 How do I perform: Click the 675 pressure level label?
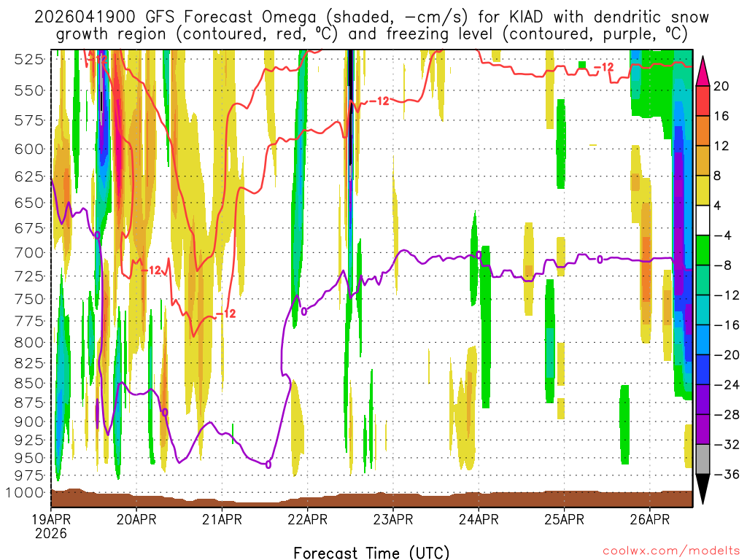point(28,228)
